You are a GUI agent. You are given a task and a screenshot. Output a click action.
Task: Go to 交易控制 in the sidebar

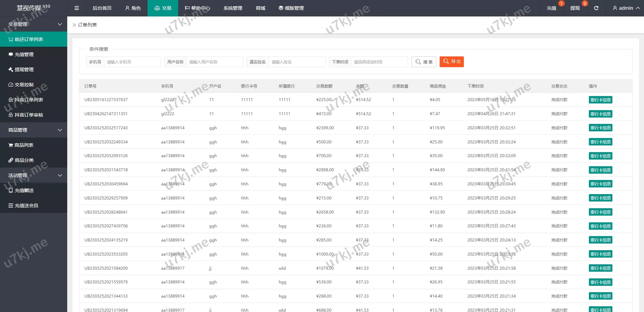(x=24, y=85)
